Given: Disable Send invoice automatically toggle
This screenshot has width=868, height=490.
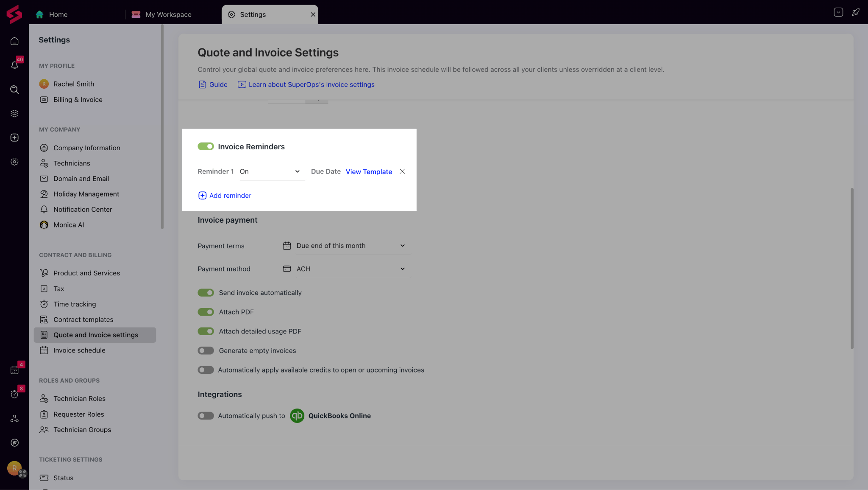Looking at the screenshot, I should click(x=206, y=293).
